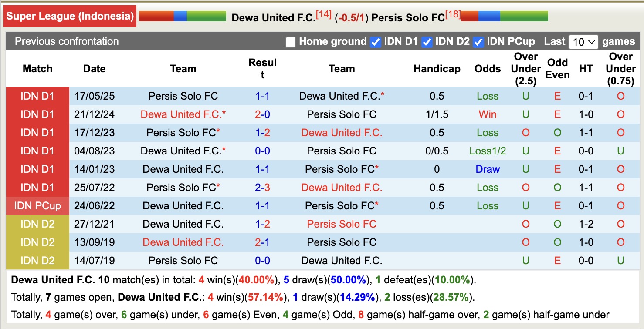Select the red IDN D1 league badge
Viewport: 644px width, 329px height.
[37, 96]
